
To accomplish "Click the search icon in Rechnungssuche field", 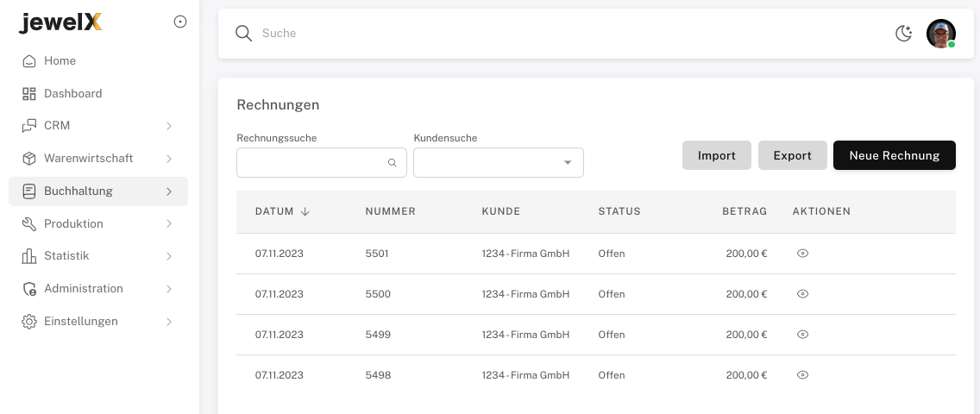I will click(392, 163).
